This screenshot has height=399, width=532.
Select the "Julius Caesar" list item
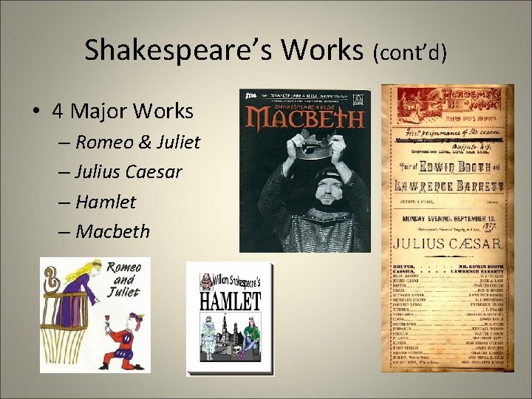(129, 171)
